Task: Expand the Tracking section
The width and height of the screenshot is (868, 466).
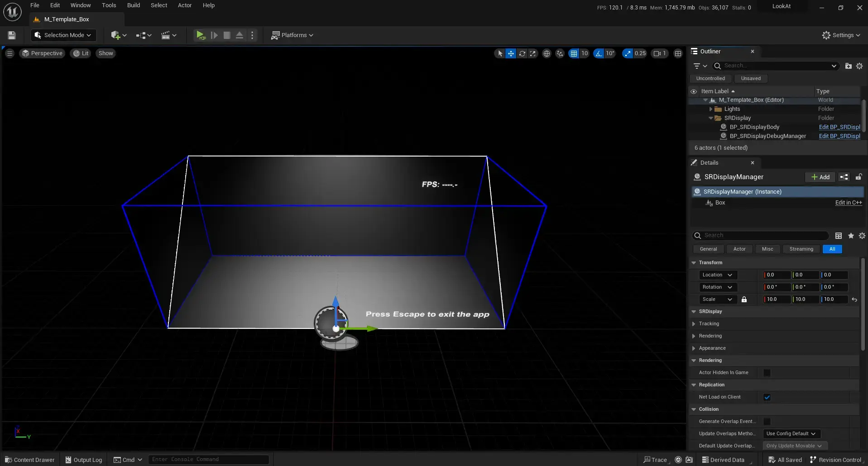Action: coord(694,324)
